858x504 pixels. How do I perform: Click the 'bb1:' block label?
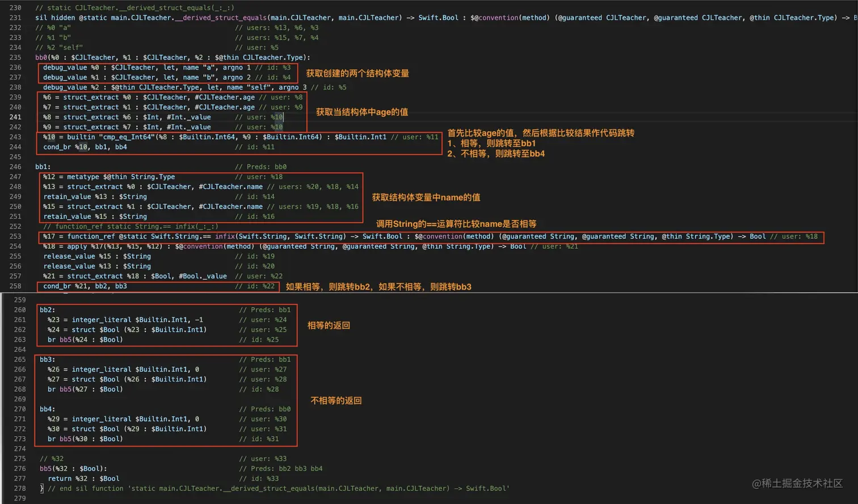[43, 167]
